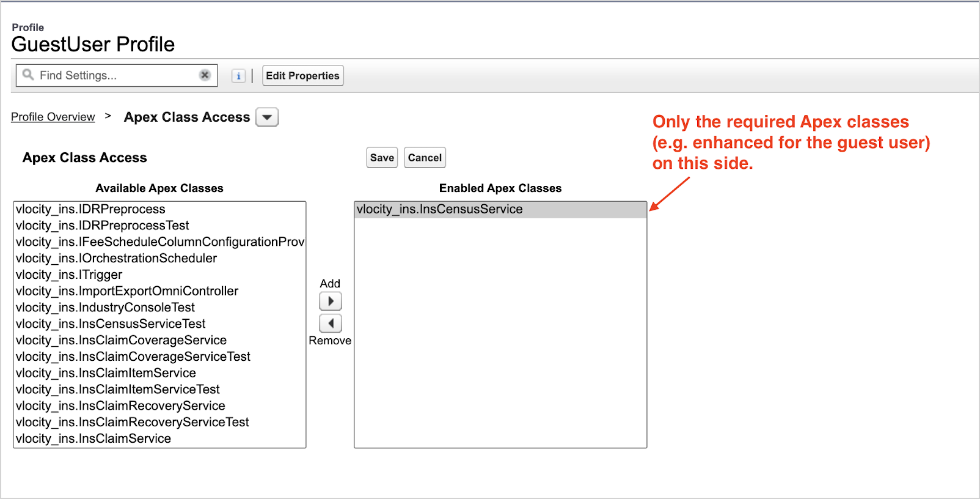
Task: Click the Add arrow button
Action: pyautogui.click(x=331, y=301)
